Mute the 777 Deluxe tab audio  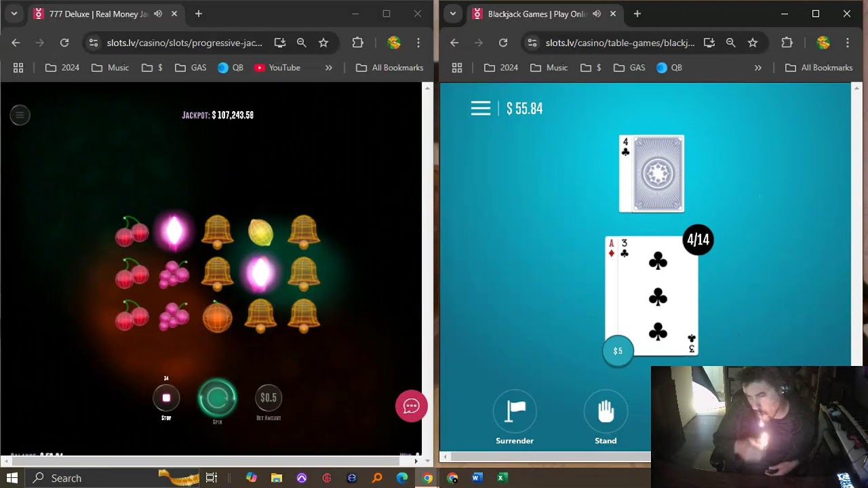(158, 14)
